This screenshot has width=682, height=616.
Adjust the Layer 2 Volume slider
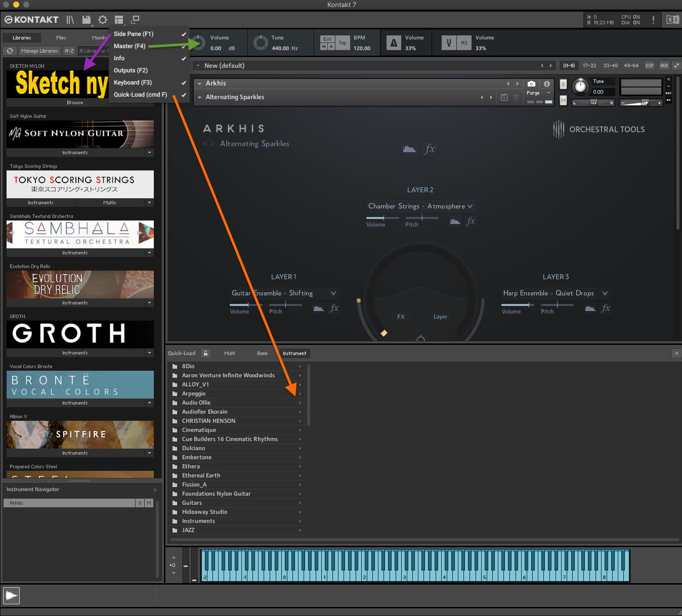pyautogui.click(x=382, y=218)
